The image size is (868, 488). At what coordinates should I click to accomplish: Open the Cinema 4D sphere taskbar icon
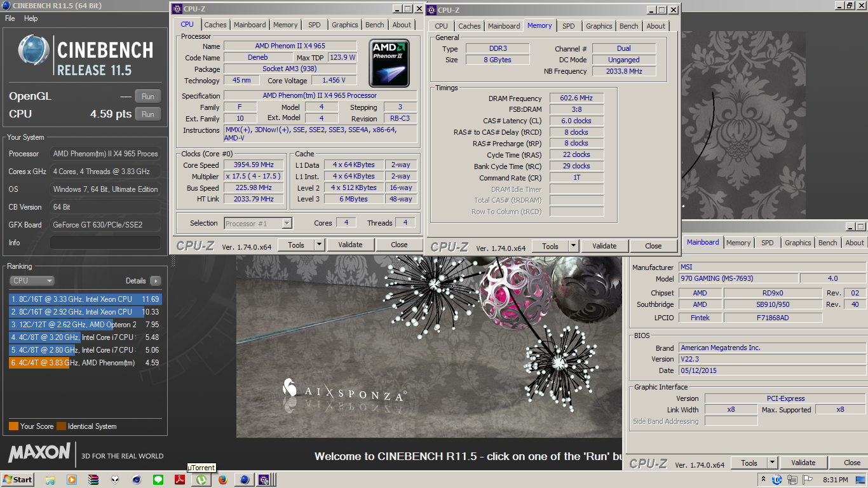pyautogui.click(x=137, y=480)
